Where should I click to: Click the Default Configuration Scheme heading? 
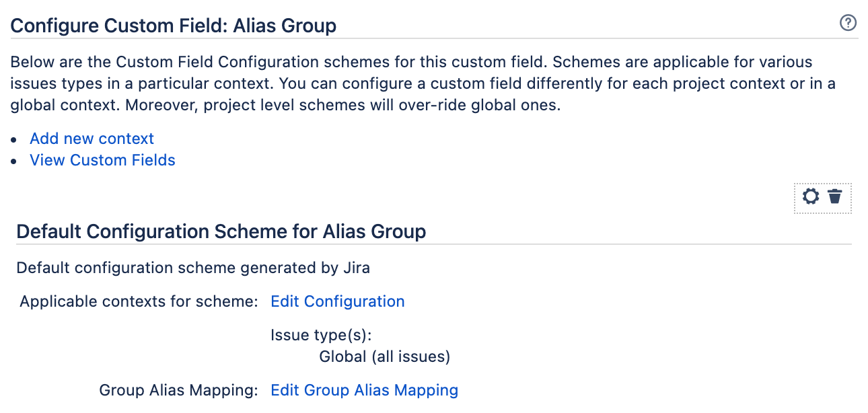[x=221, y=231]
